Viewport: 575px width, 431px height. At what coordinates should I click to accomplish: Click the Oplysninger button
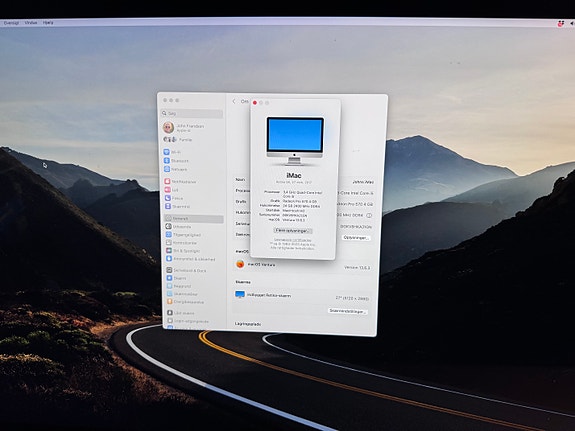tap(356, 238)
